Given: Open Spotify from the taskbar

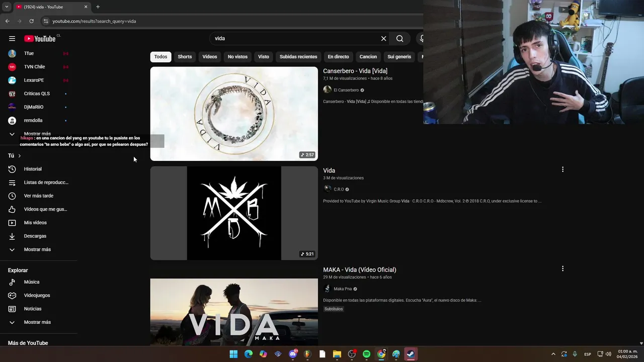Looking at the screenshot, I should (x=366, y=354).
